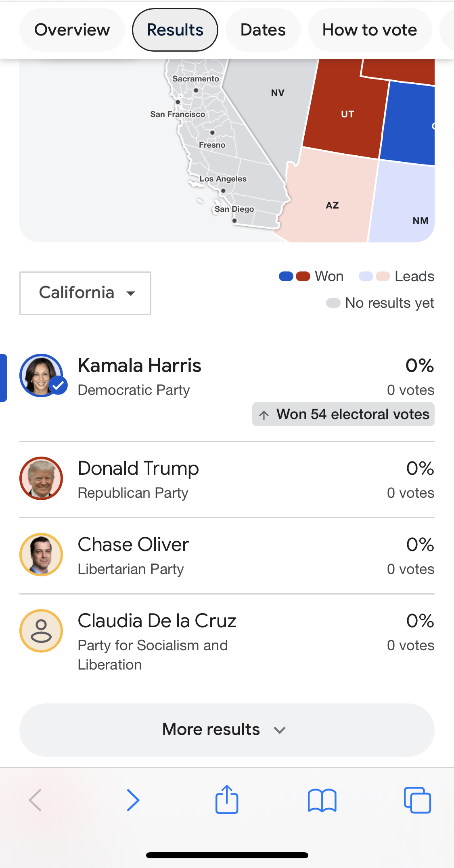Screen dimensions: 454x868
Task: Tap Claudia De la Cruz placeholder avatar
Action: 41,631
